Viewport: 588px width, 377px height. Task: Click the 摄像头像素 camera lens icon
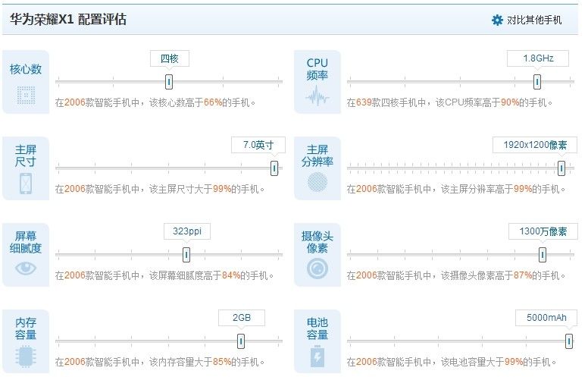(x=317, y=269)
